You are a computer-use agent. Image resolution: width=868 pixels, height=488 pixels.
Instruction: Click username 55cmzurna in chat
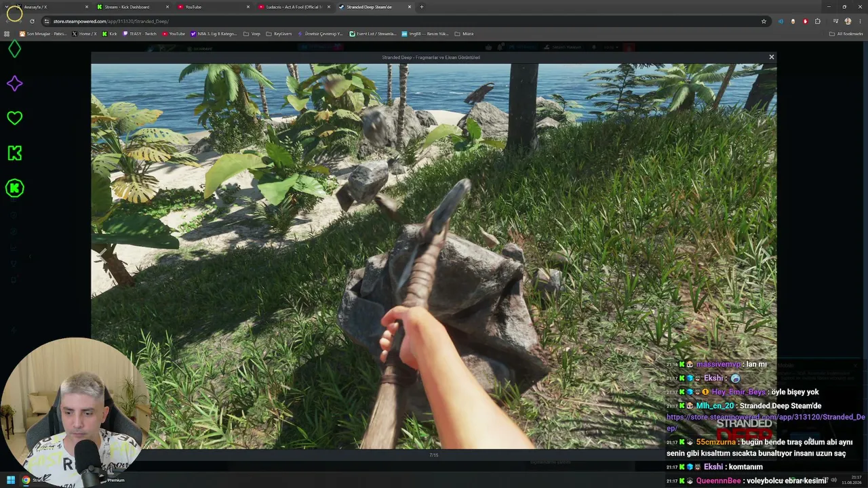pyautogui.click(x=716, y=442)
